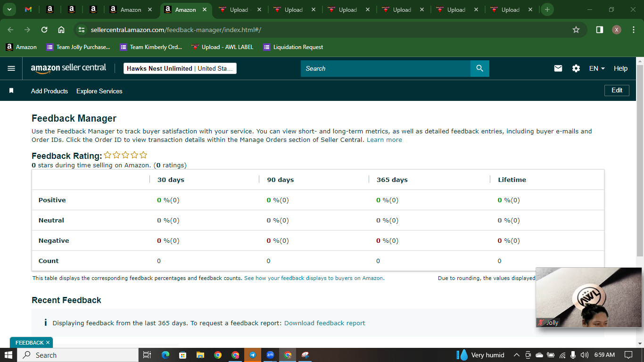Open the Chrome side panel

click(600, 30)
